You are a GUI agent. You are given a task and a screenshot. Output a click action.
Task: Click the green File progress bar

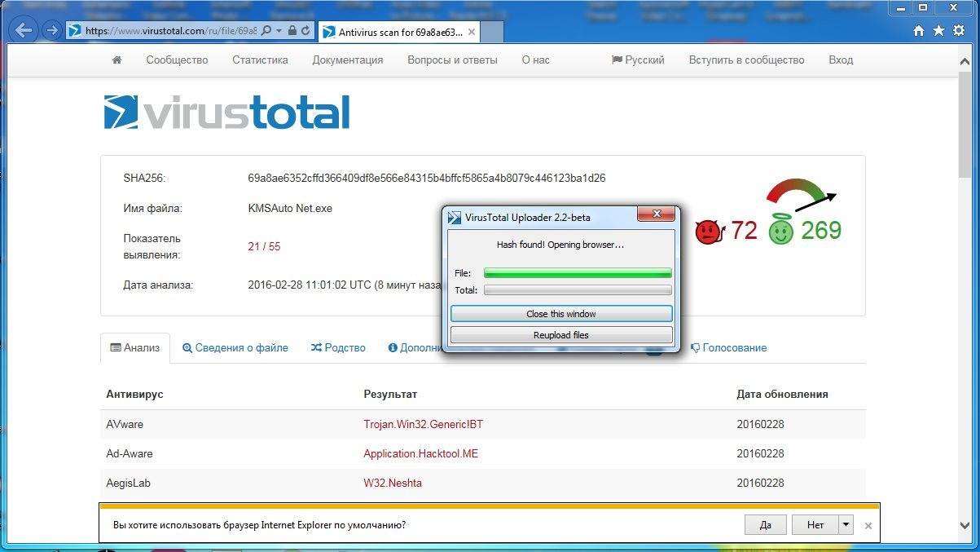tap(578, 273)
